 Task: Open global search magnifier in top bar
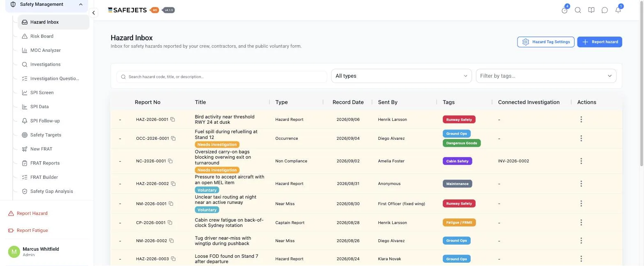(x=578, y=10)
